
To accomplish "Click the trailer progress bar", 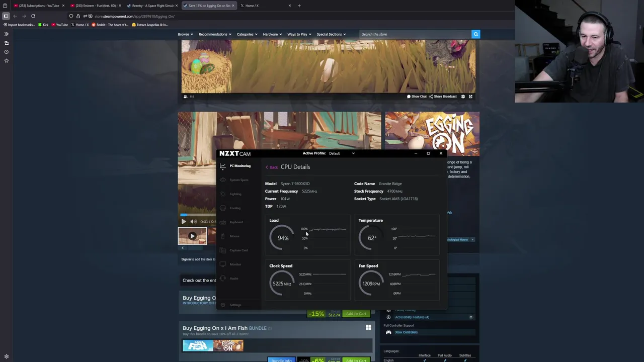I will click(198, 215).
